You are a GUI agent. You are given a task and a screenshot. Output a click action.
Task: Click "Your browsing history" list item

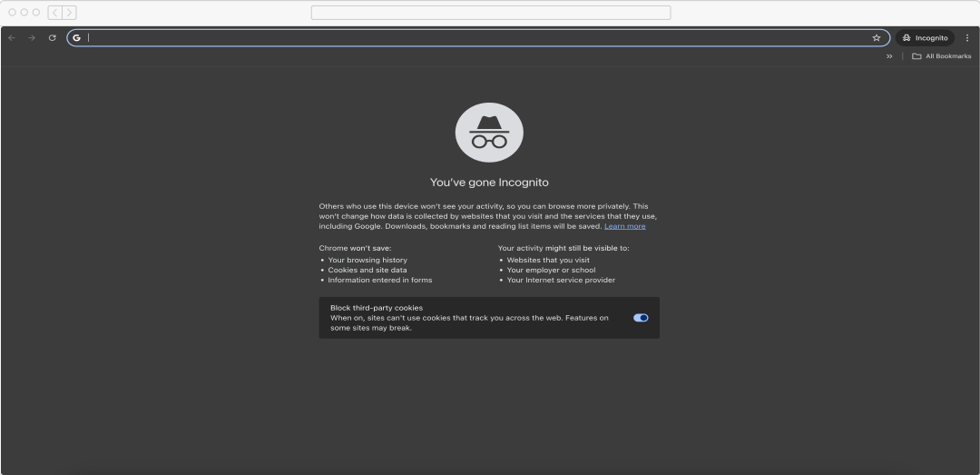point(367,261)
